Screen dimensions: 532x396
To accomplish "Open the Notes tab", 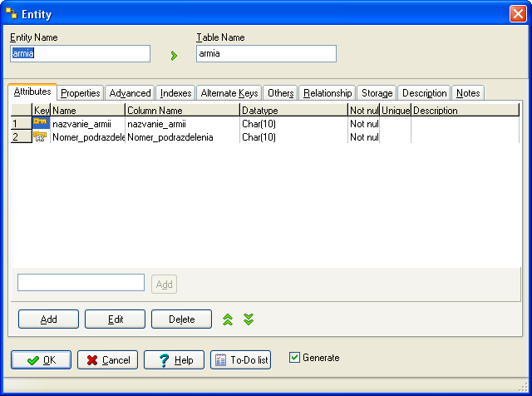I will tap(468, 93).
